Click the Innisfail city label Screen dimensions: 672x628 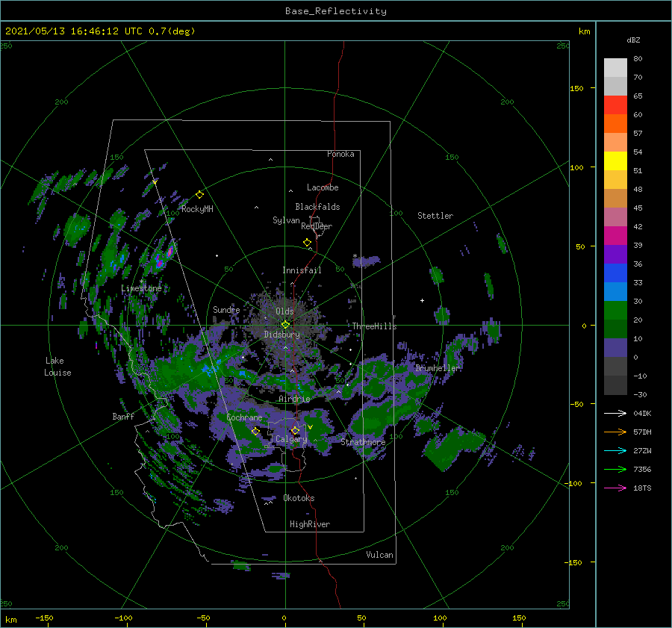(302, 270)
